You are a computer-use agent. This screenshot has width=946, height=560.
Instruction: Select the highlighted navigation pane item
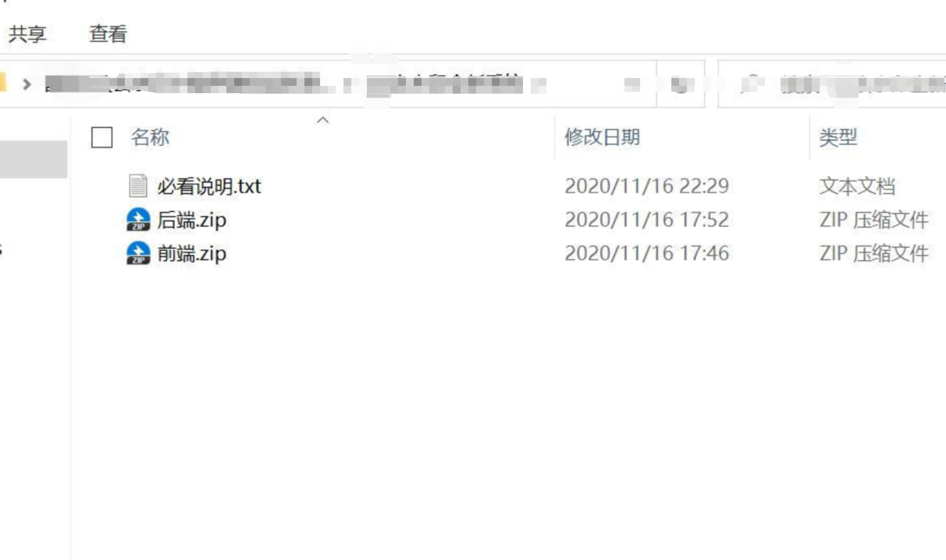[33, 160]
